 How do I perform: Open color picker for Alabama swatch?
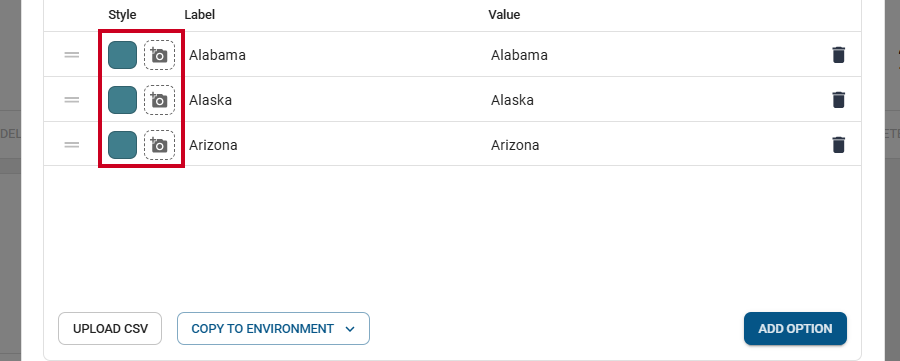(122, 55)
